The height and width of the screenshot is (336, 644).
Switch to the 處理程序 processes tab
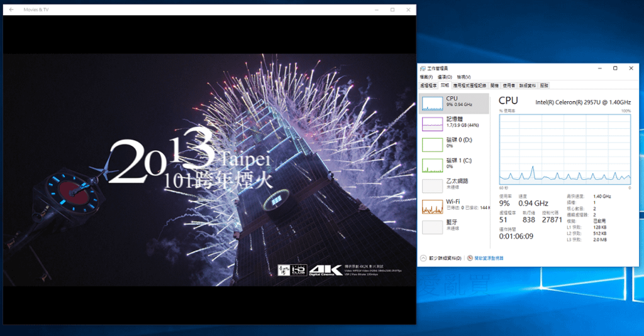(428, 85)
